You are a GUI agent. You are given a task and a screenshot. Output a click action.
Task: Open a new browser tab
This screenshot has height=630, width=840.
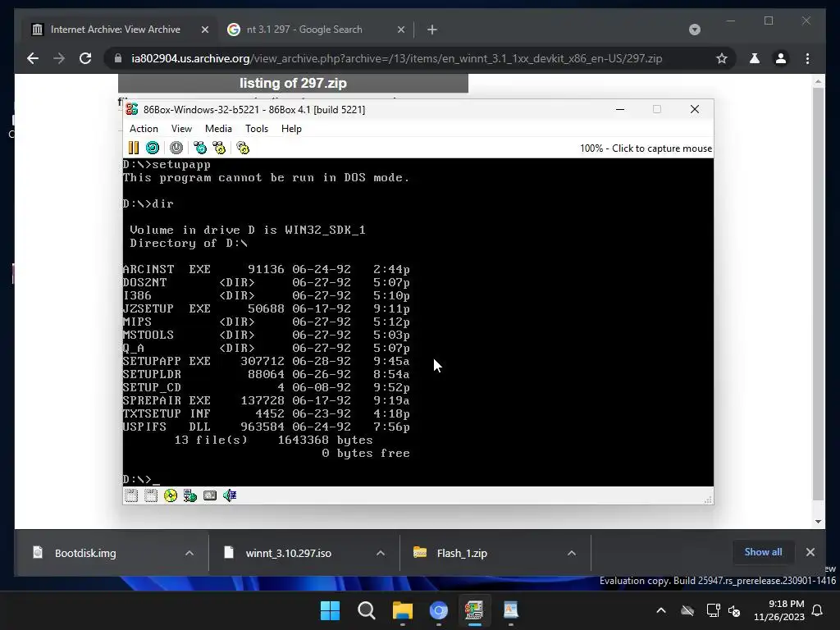point(432,30)
